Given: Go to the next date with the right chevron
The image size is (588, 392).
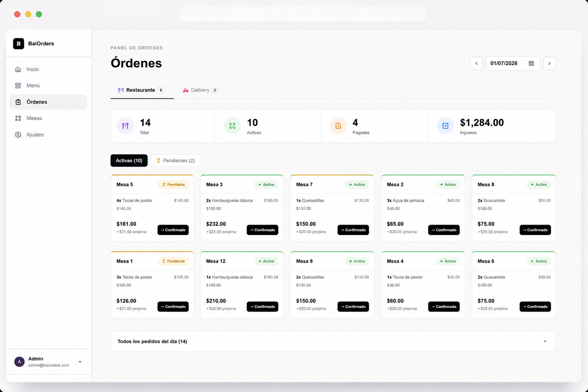Looking at the screenshot, I should pos(550,64).
